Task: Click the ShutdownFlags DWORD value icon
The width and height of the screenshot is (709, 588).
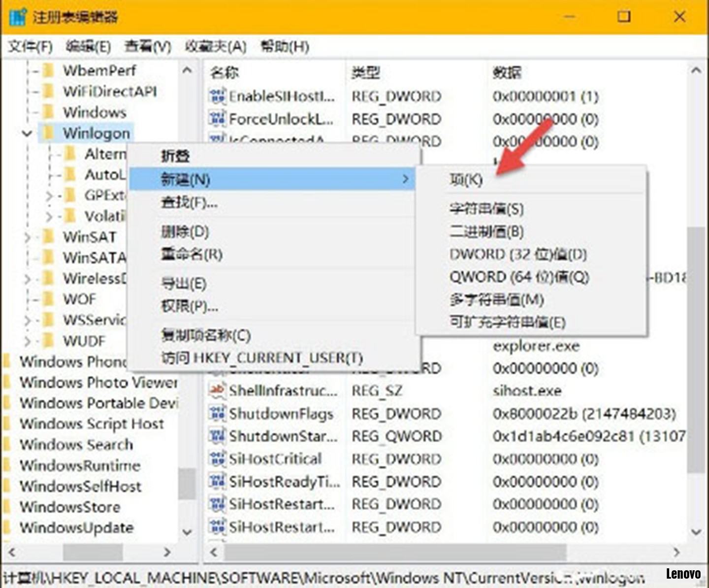Action: pyautogui.click(x=217, y=414)
